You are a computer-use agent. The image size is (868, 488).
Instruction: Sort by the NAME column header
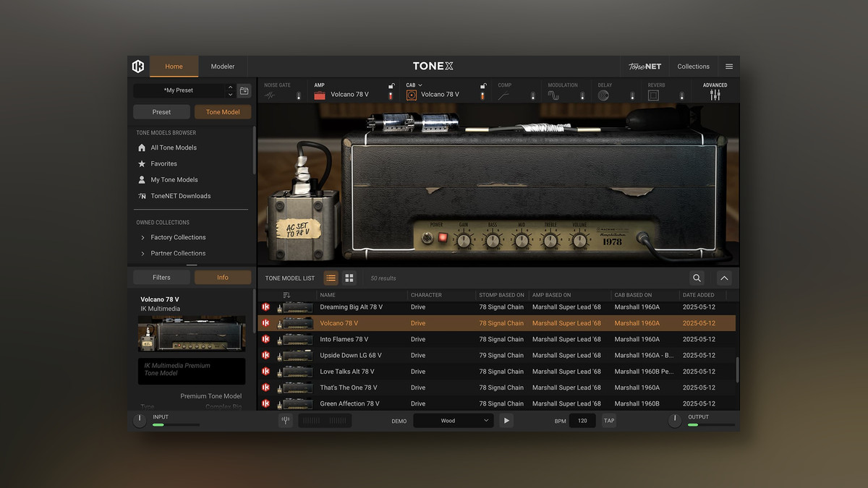click(328, 295)
